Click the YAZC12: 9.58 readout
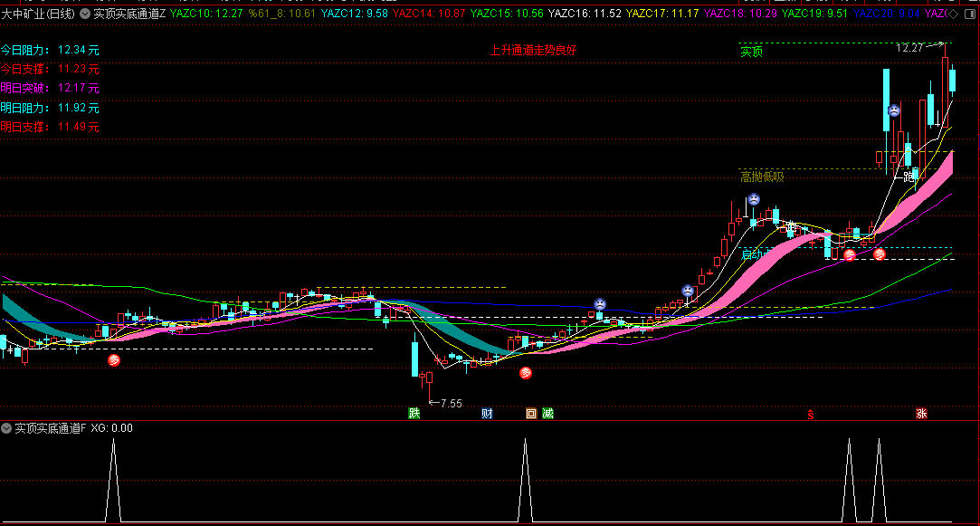 click(x=355, y=14)
